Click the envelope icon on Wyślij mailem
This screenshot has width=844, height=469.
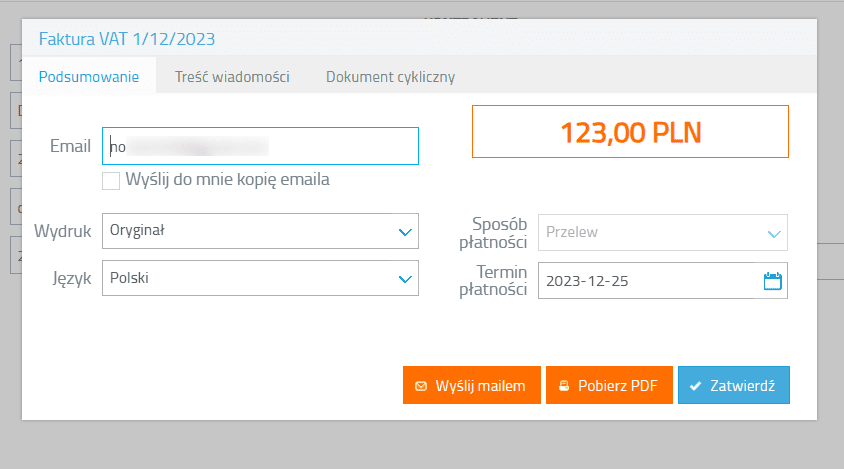[x=420, y=385]
